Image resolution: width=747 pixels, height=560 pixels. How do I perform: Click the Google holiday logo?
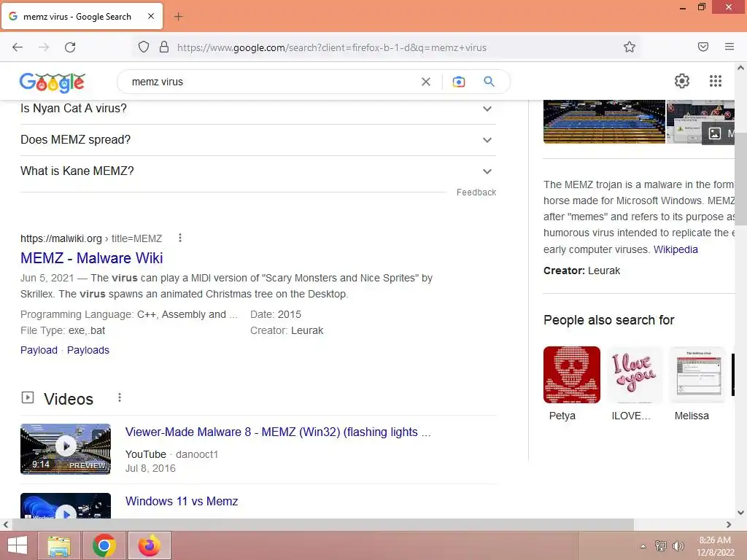(53, 82)
